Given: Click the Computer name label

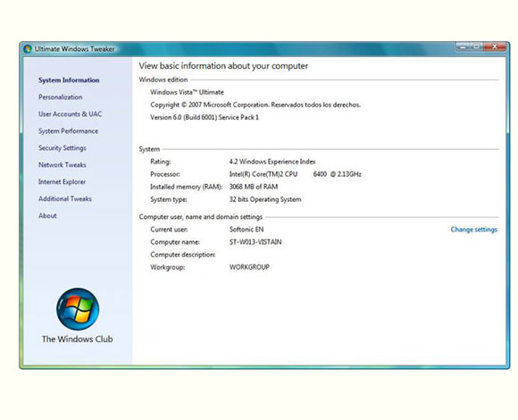Looking at the screenshot, I should (175, 242).
